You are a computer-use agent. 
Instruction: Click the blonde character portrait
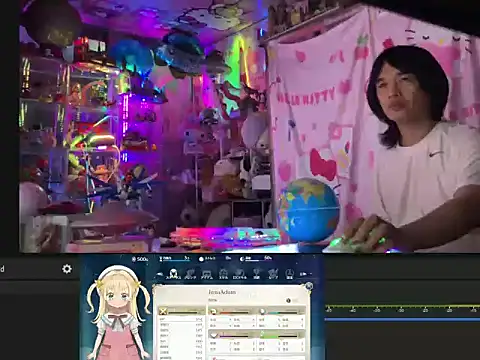tap(118, 312)
